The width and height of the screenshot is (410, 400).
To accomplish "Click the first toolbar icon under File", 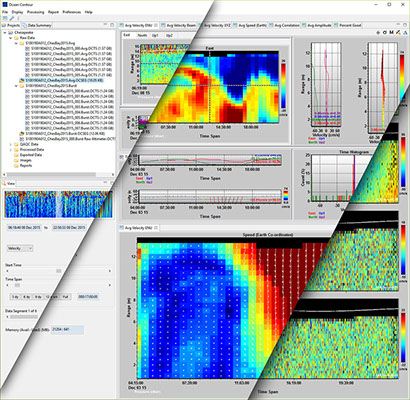I will tap(5, 18).
